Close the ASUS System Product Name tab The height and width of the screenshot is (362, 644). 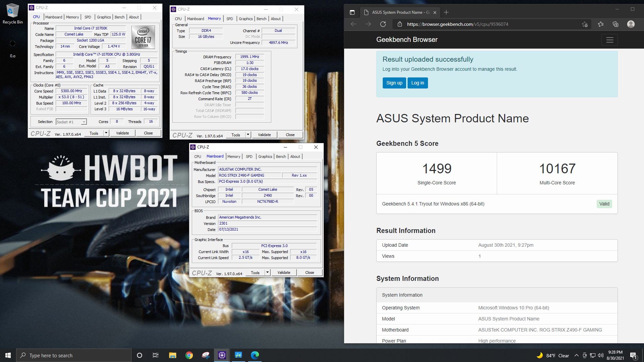pyautogui.click(x=435, y=12)
